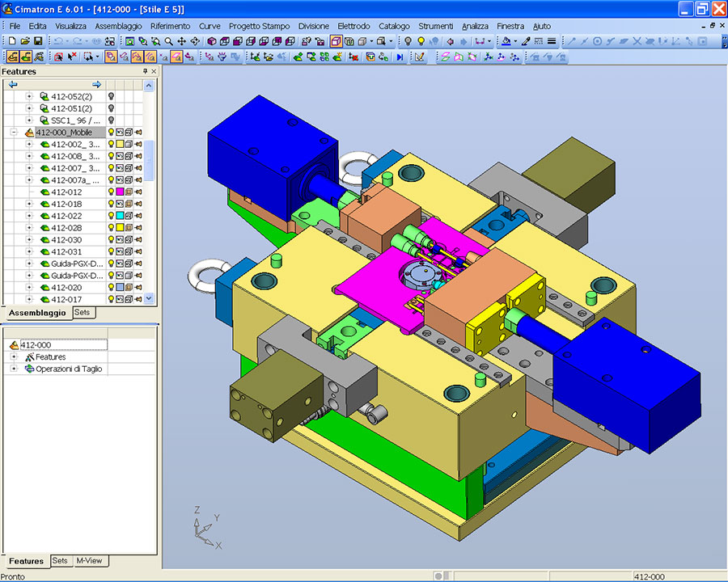Expand the 412-018 tree node
The width and height of the screenshot is (728, 582).
pyautogui.click(x=29, y=205)
